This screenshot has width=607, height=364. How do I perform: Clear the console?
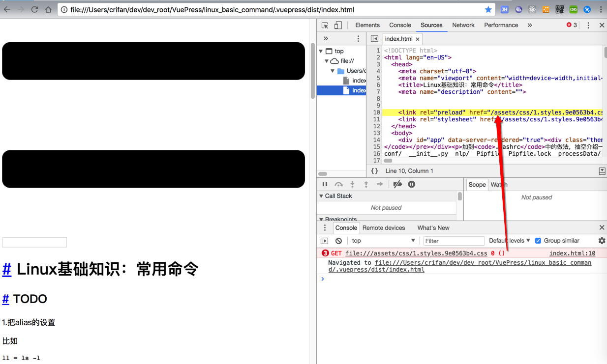(x=338, y=241)
